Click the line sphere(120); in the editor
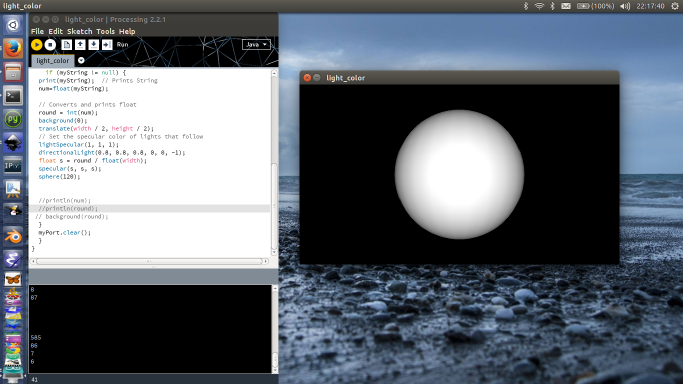 (x=59, y=176)
